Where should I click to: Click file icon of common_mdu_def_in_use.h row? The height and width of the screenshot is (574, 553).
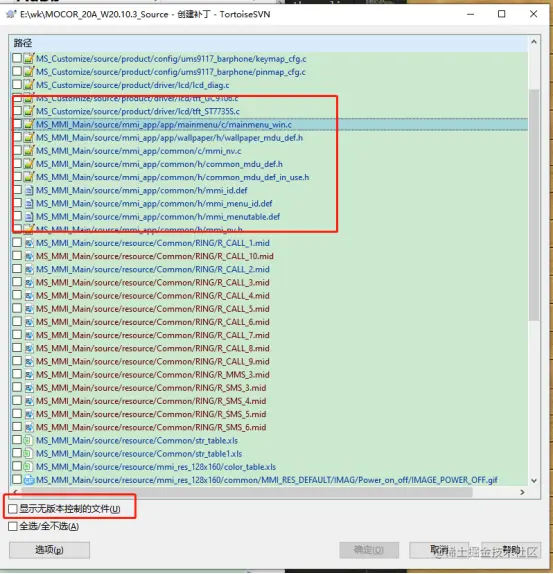[29, 177]
